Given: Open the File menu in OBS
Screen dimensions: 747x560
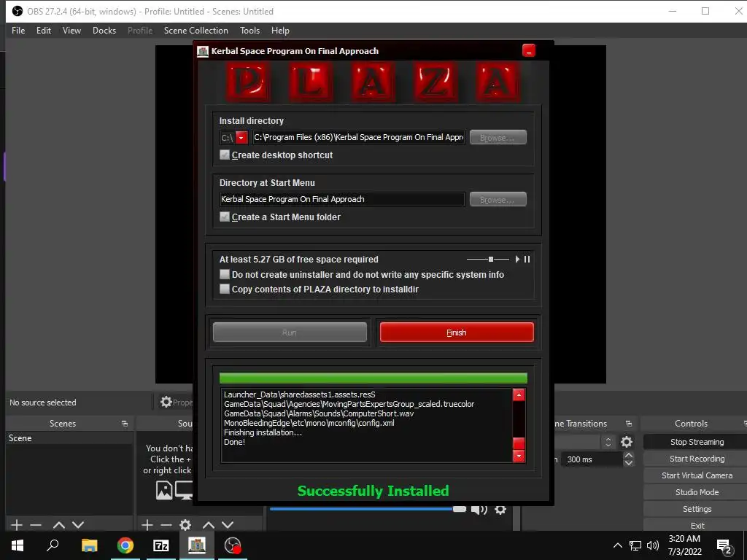Looking at the screenshot, I should coord(18,31).
